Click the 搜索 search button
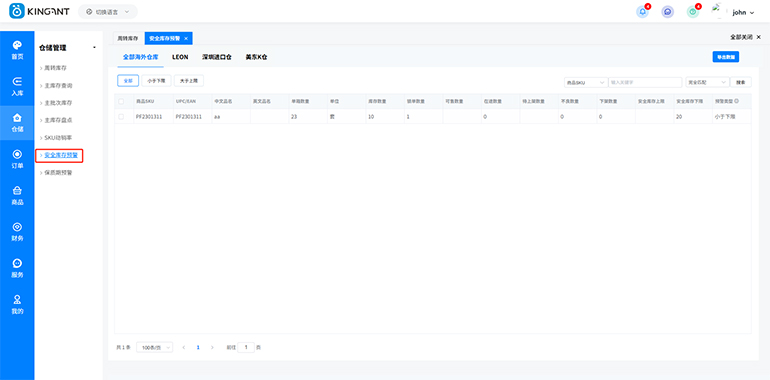Image resolution: width=770 pixels, height=380 pixels. pos(741,82)
